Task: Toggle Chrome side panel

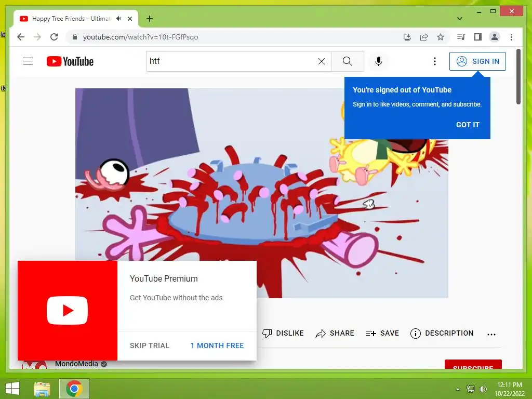Action: point(478,37)
